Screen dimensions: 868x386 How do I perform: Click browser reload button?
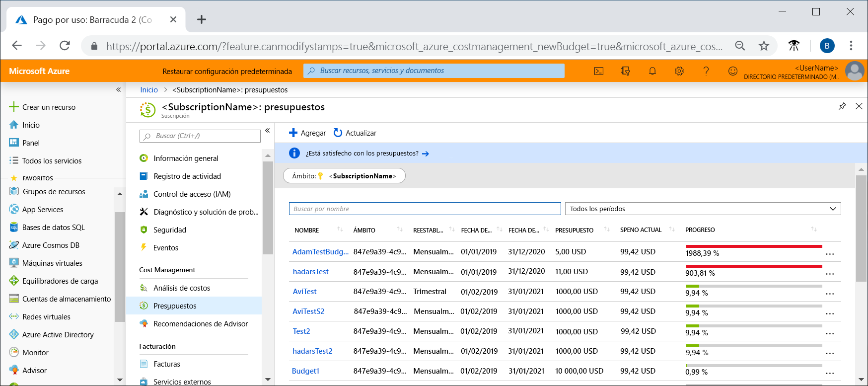(x=65, y=46)
